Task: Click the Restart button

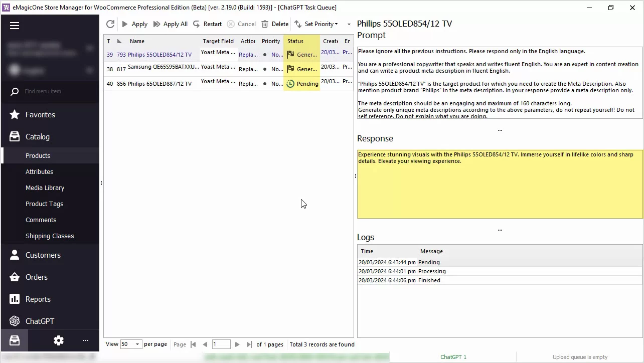Action: pos(207,24)
